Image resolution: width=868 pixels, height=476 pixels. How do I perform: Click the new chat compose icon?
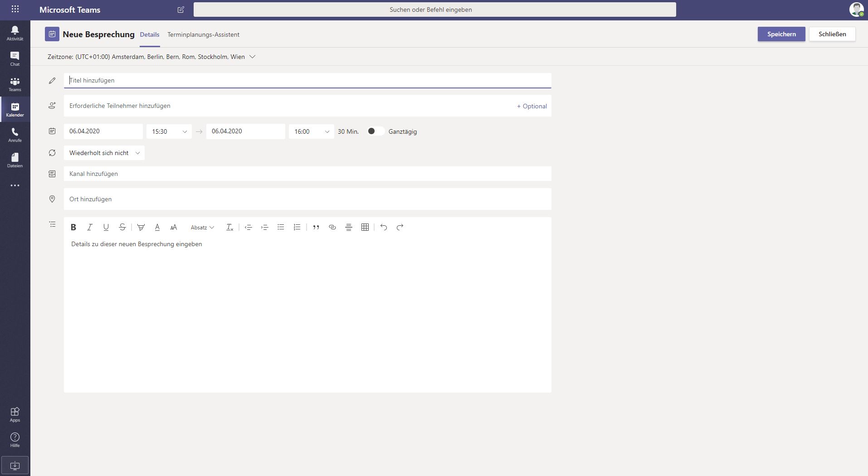click(180, 10)
